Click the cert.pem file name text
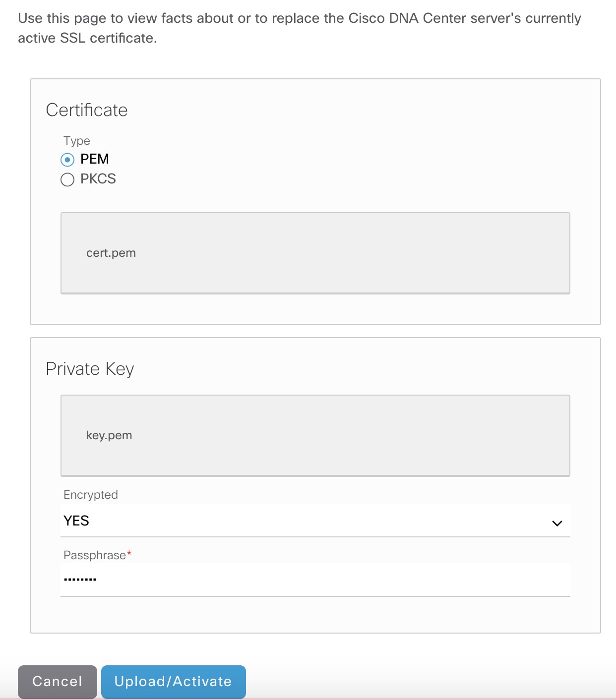 pos(111,253)
